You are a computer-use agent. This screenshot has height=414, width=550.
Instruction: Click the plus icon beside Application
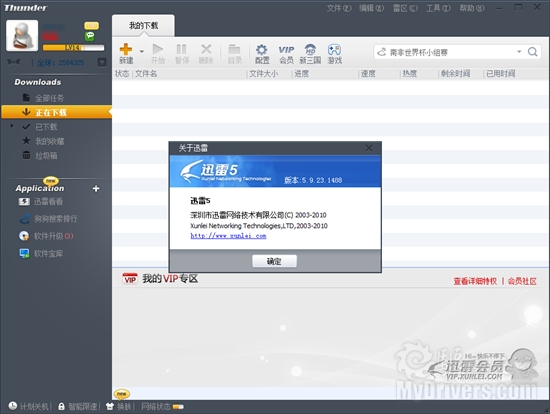click(x=96, y=188)
